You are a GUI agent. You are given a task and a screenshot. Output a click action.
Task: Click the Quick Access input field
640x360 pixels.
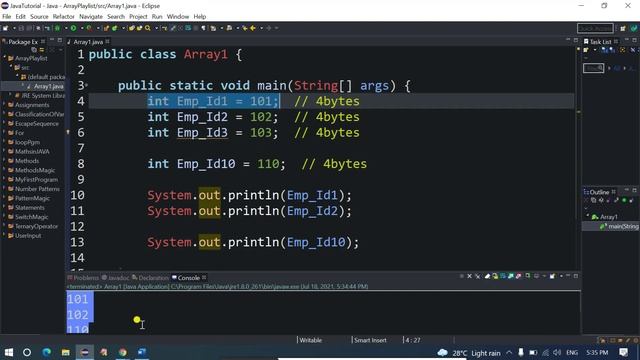595,28
